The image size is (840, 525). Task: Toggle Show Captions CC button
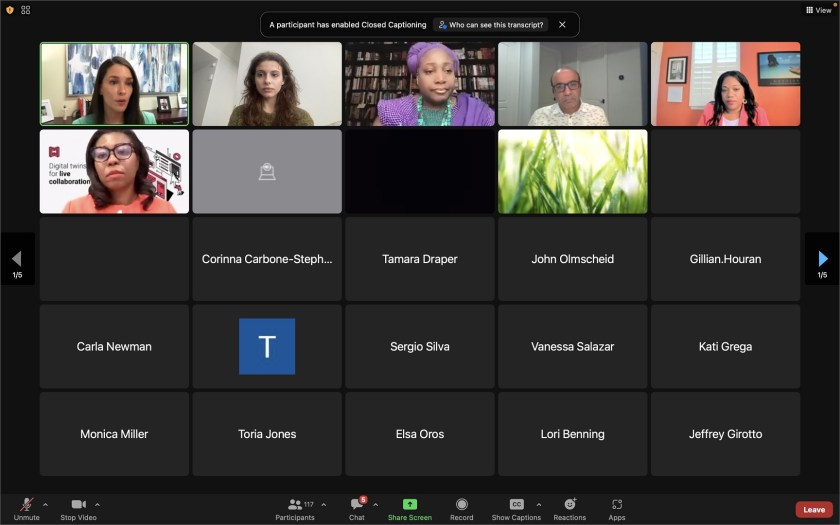[x=516, y=505]
